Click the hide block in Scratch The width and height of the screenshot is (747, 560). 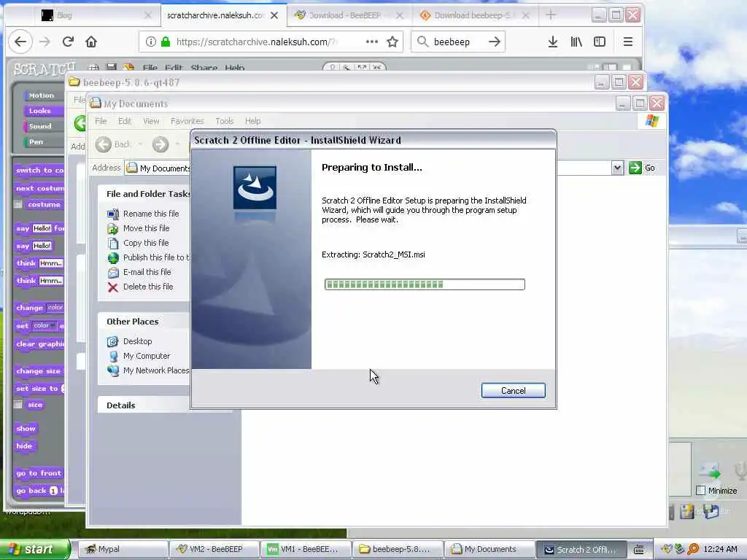24,446
